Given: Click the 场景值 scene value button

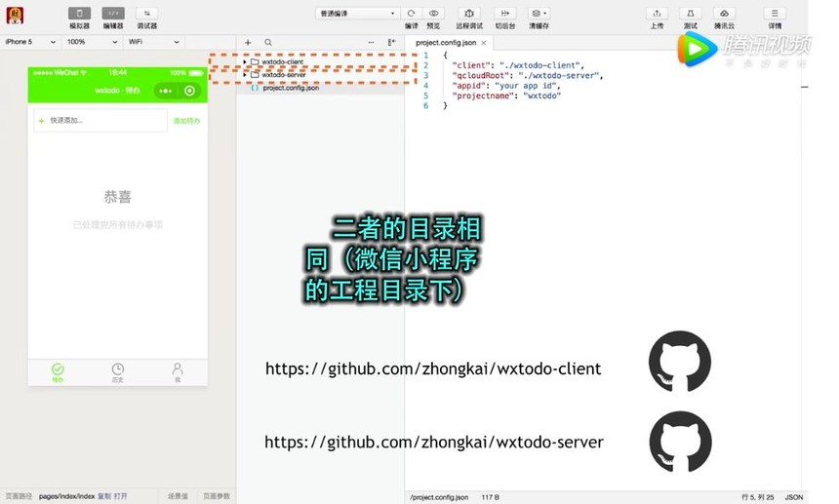Looking at the screenshot, I should click(x=178, y=496).
